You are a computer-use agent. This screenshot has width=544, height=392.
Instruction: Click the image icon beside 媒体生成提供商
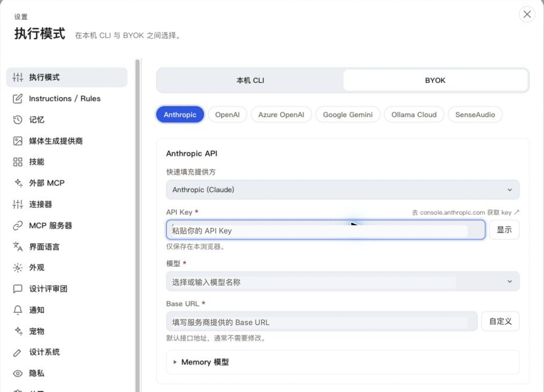(18, 141)
